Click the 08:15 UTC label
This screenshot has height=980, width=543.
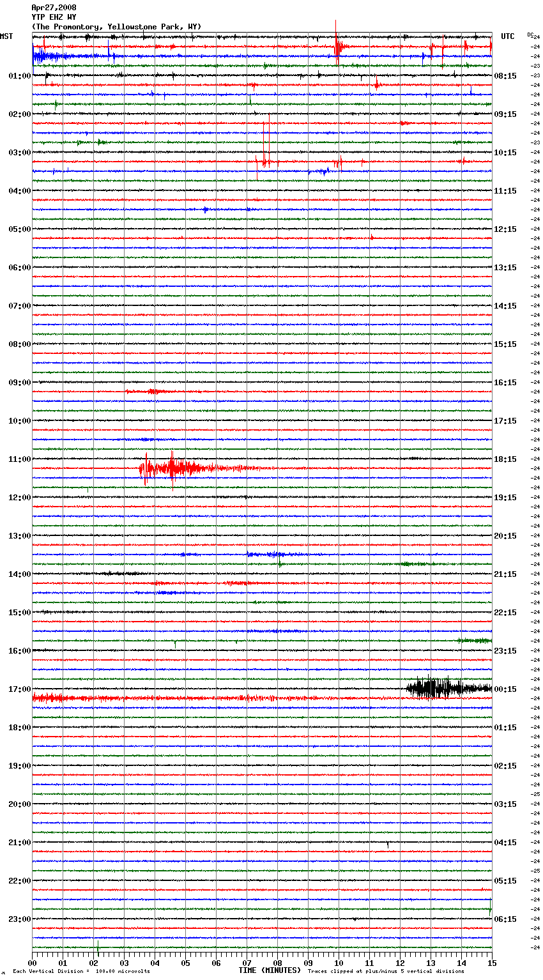tap(505, 76)
